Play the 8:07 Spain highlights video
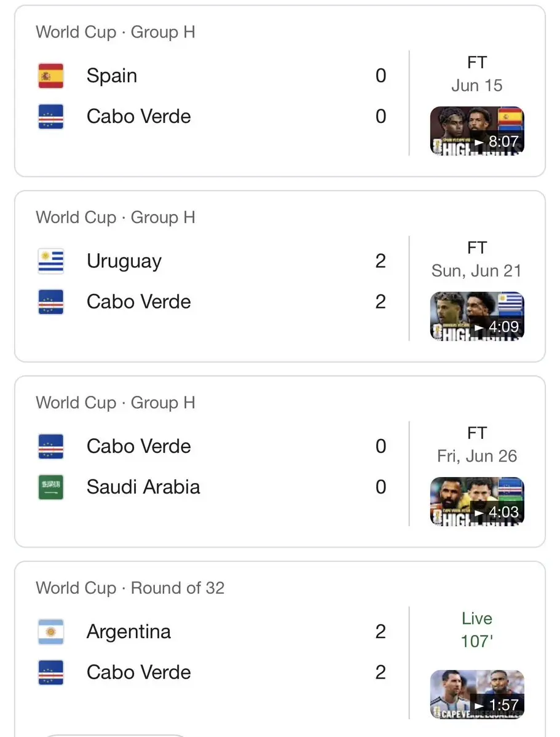Image resolution: width=560 pixels, height=737 pixels. coord(477,131)
